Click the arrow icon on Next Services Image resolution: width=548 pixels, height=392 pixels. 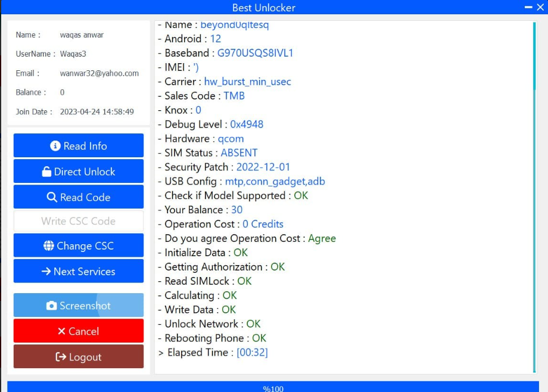(x=46, y=271)
